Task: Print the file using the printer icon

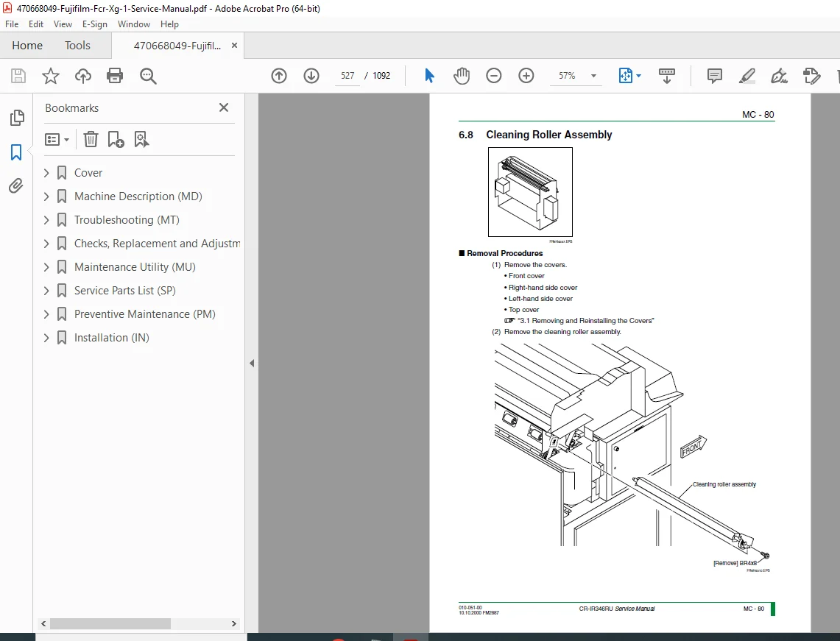Action: click(x=115, y=76)
